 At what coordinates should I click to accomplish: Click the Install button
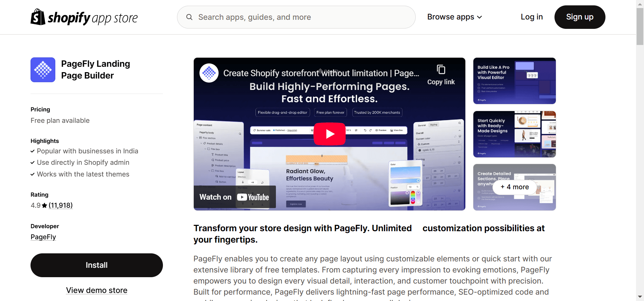click(97, 265)
